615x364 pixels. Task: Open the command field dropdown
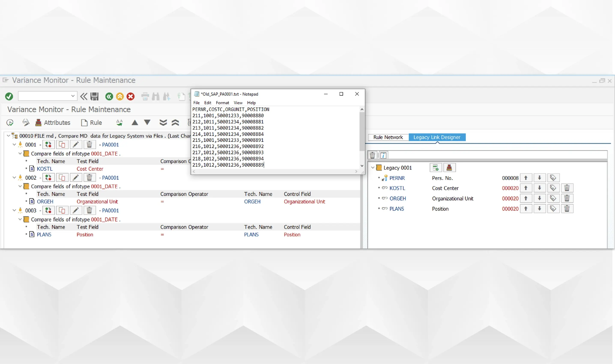tap(73, 96)
